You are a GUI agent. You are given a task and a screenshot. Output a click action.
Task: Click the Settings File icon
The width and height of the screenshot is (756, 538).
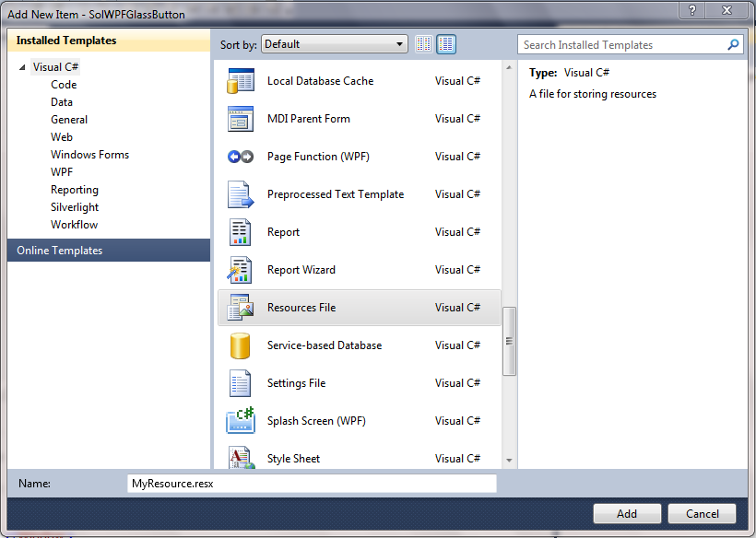pos(240,383)
